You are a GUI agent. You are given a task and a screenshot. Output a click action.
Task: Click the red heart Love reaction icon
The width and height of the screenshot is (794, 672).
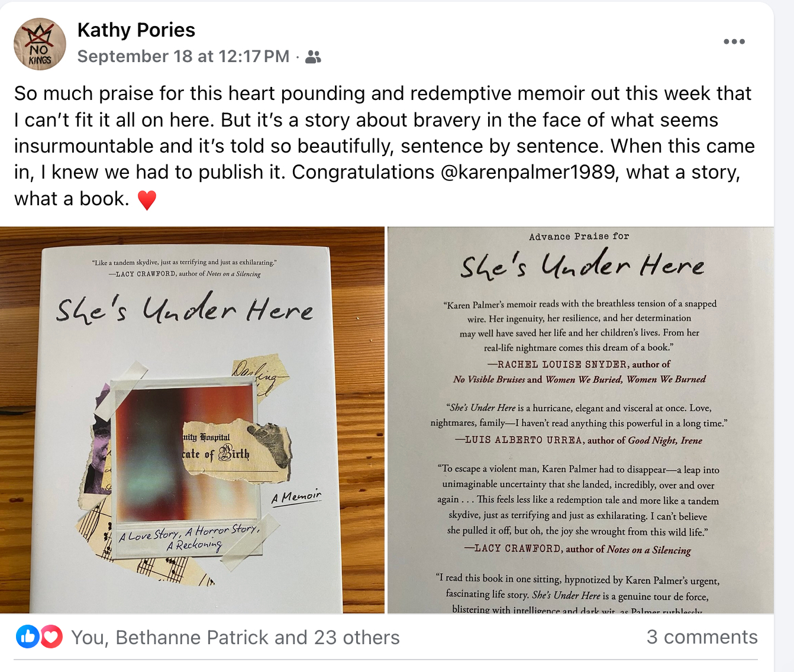pyautogui.click(x=51, y=637)
